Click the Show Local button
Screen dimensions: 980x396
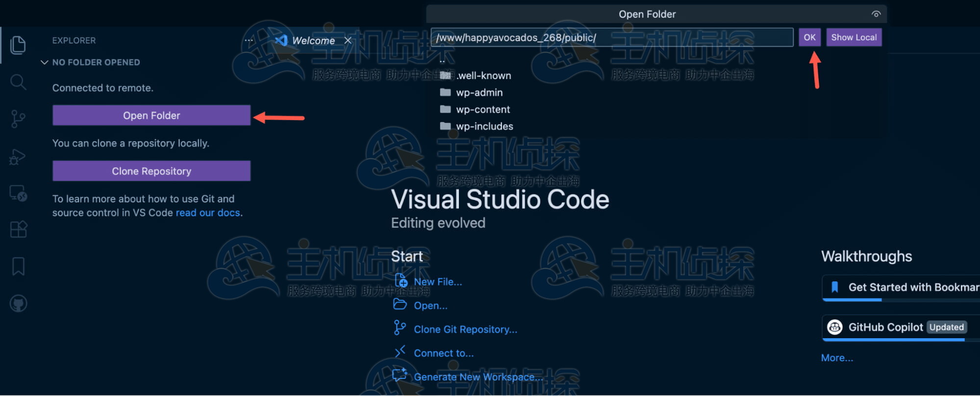point(854,37)
